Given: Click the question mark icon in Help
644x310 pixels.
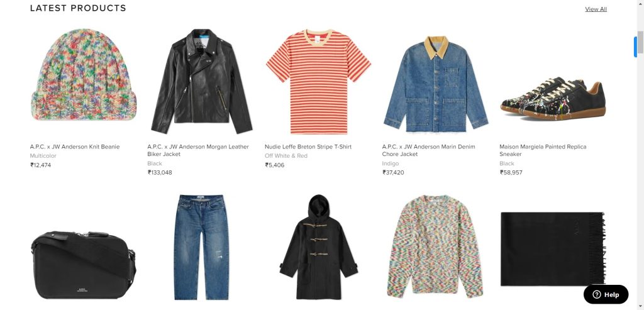Looking at the screenshot, I should click(597, 294).
